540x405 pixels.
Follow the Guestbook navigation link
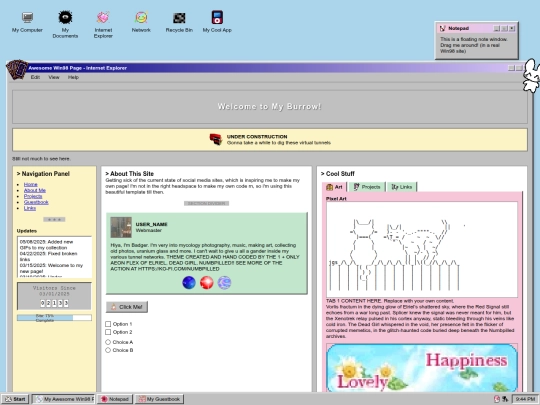[36, 202]
